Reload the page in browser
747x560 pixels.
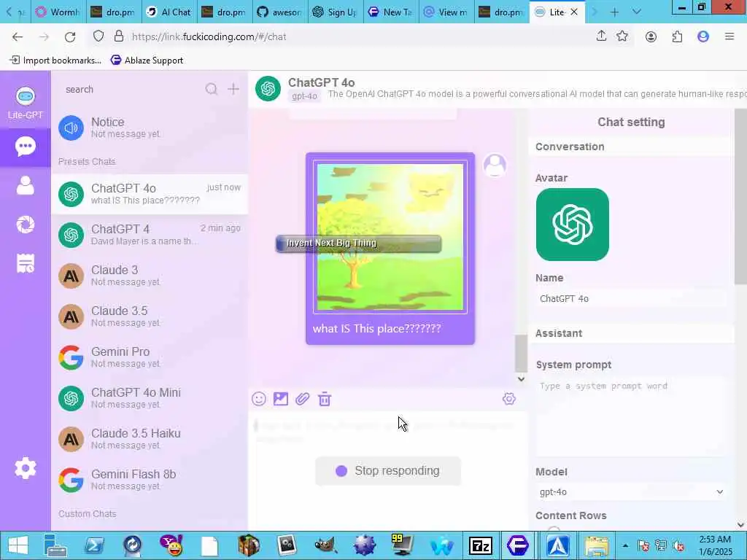point(70,36)
